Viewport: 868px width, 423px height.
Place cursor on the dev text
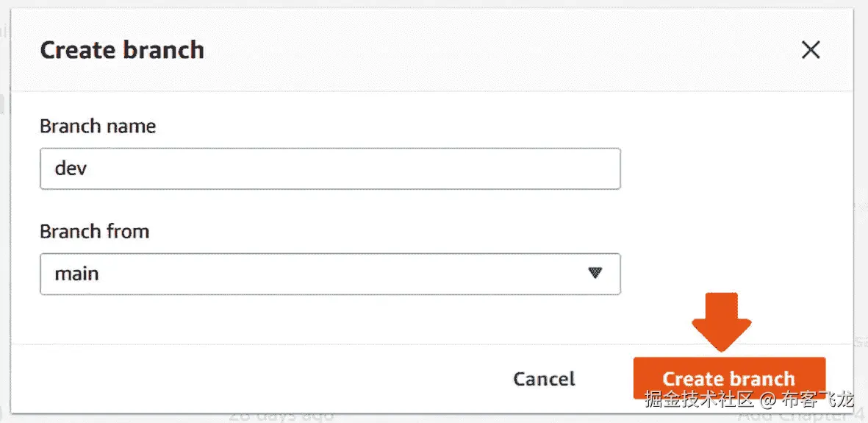(x=71, y=168)
